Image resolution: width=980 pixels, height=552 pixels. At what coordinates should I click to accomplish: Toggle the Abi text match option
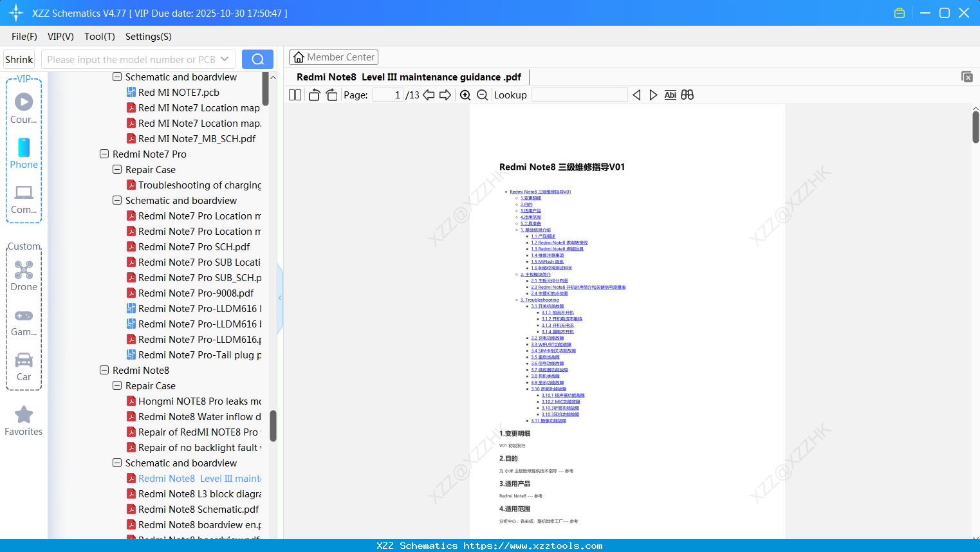[670, 95]
